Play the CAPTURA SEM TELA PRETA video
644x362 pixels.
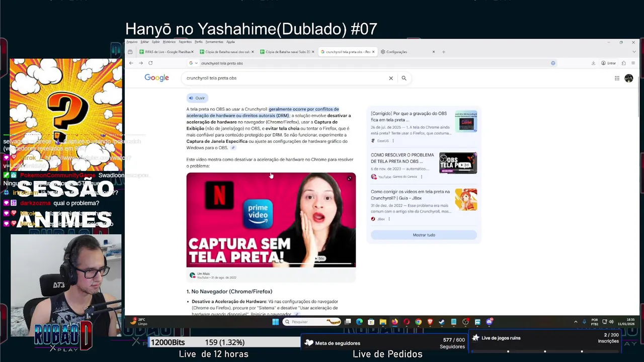[x=271, y=220]
